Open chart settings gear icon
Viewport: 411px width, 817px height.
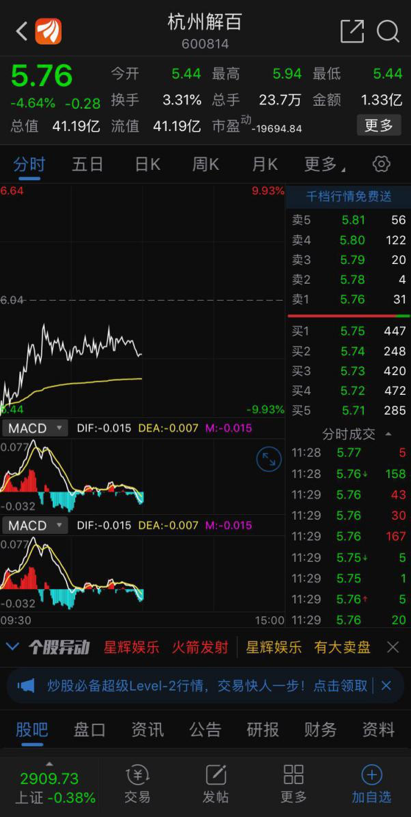pyautogui.click(x=381, y=164)
